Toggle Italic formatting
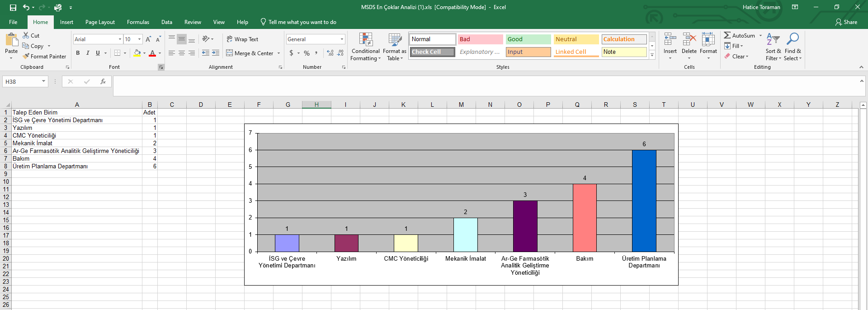 [x=88, y=53]
